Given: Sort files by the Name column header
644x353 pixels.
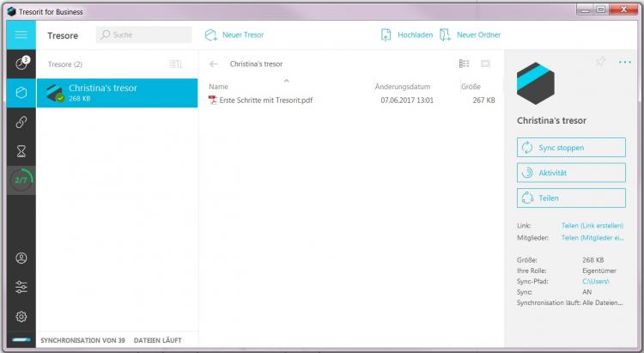Looking at the screenshot, I should tap(219, 87).
